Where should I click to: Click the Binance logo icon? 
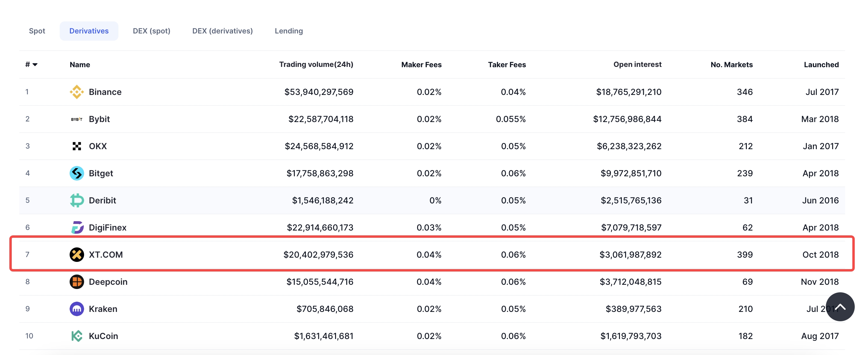click(x=77, y=92)
